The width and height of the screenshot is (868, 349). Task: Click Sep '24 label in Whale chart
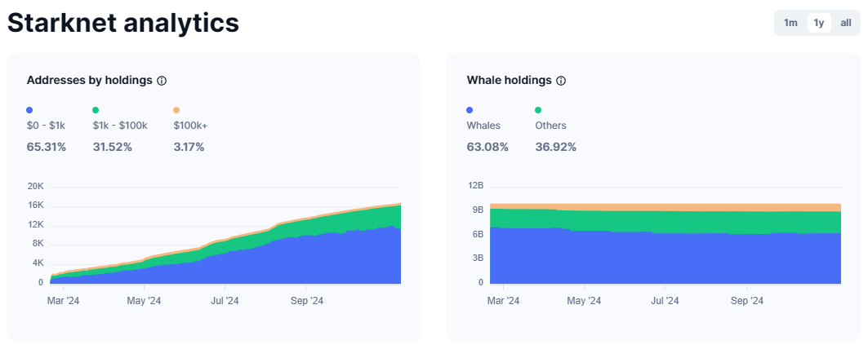point(747,301)
